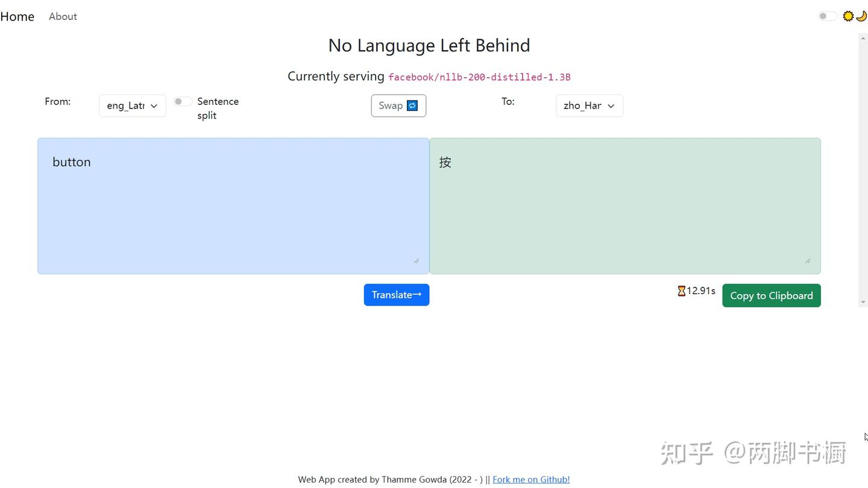
Task: Click the hourglass timer icon
Action: click(681, 291)
